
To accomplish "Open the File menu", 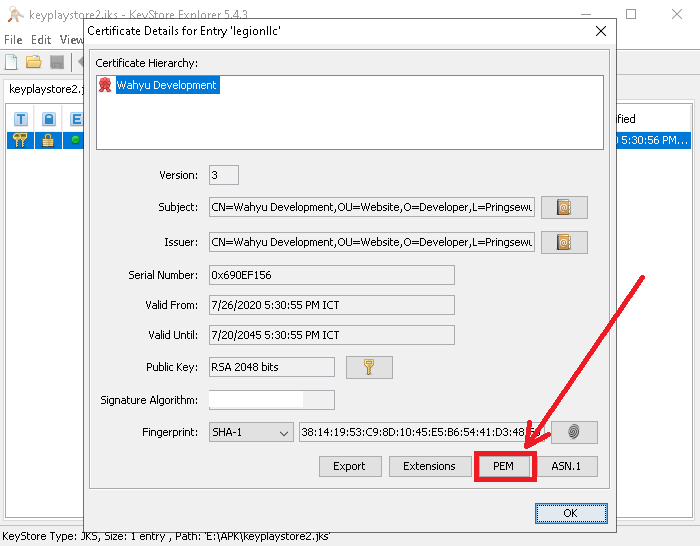I will click(x=13, y=40).
